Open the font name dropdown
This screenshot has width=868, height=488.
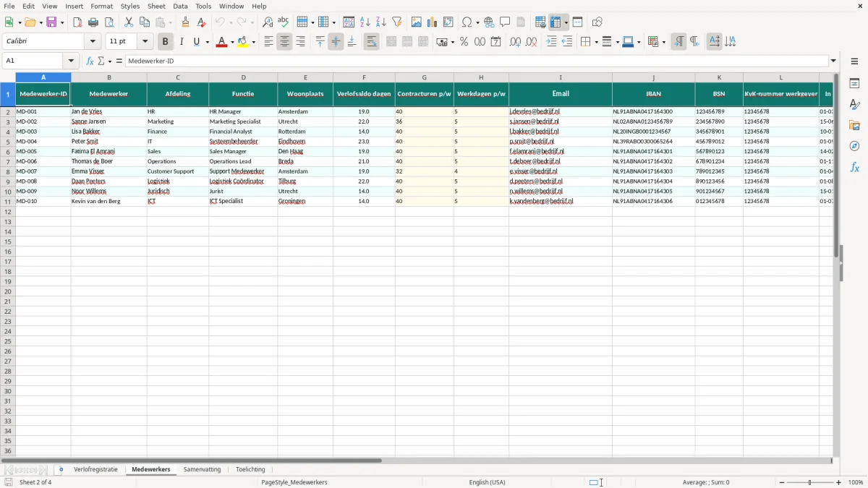coord(93,42)
